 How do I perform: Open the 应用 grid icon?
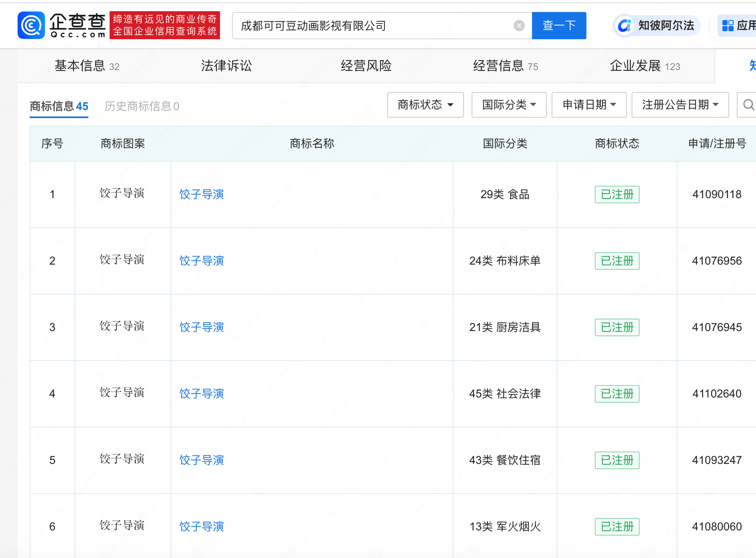click(728, 26)
